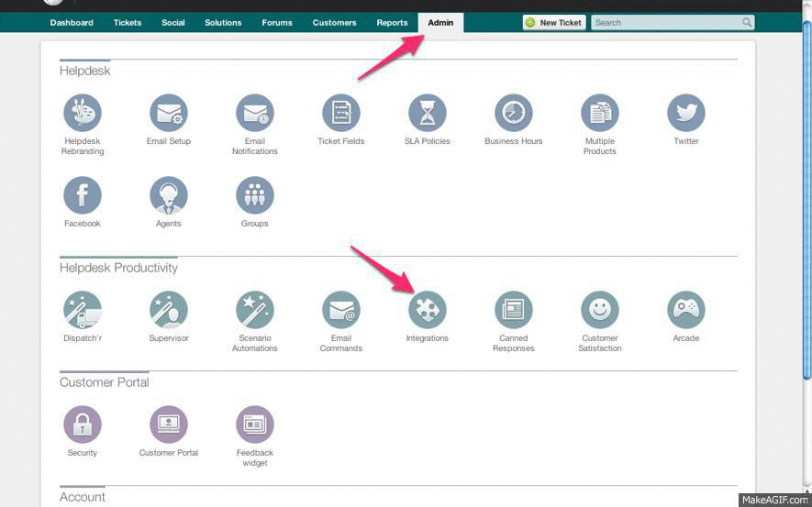Open the Integrations puzzle icon
Screen dimensions: 812x507
(x=428, y=311)
